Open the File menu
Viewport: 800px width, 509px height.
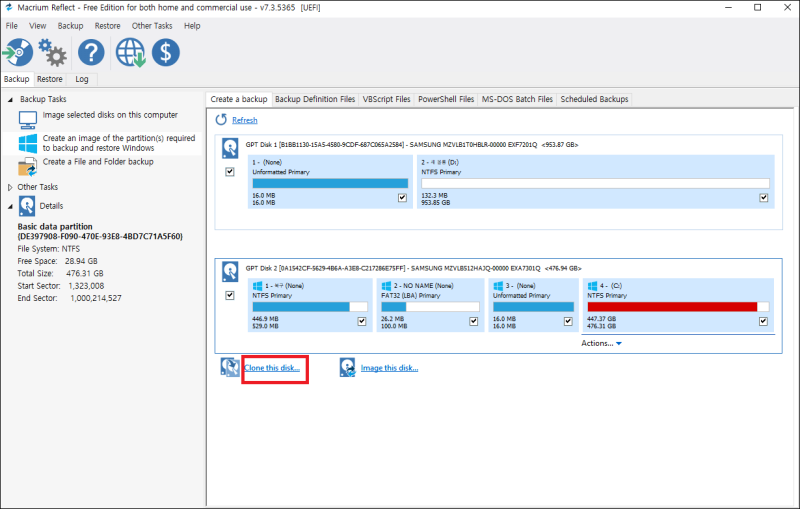click(x=12, y=26)
